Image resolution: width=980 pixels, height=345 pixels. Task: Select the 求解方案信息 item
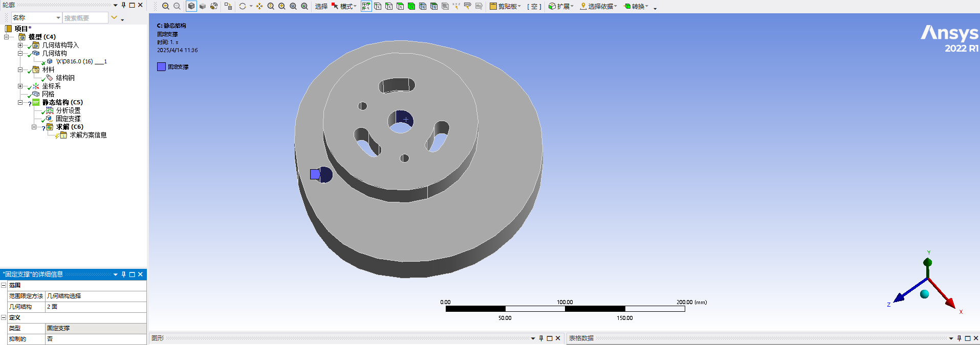(88, 135)
